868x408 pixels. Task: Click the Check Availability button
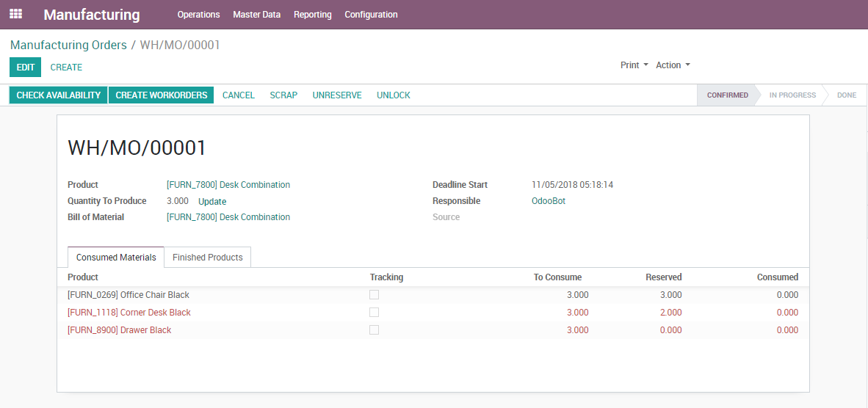[x=58, y=95]
